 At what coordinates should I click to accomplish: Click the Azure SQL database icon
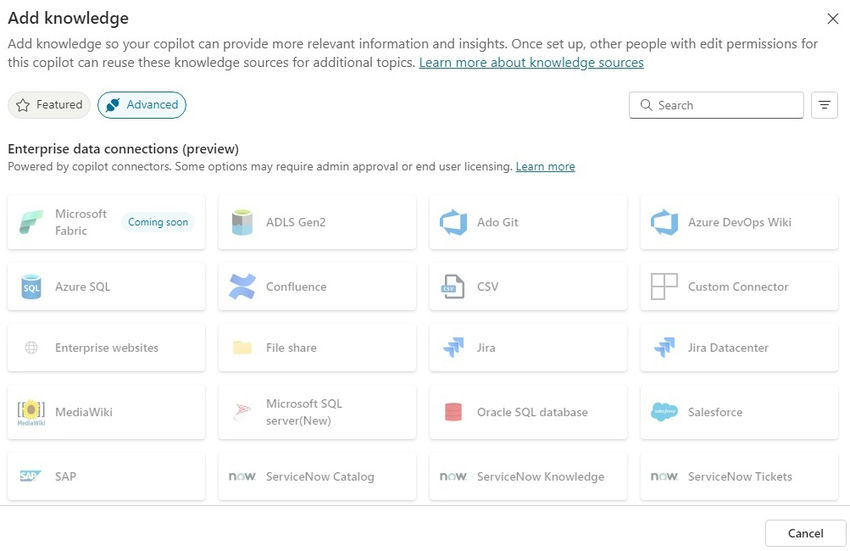pyautogui.click(x=31, y=287)
